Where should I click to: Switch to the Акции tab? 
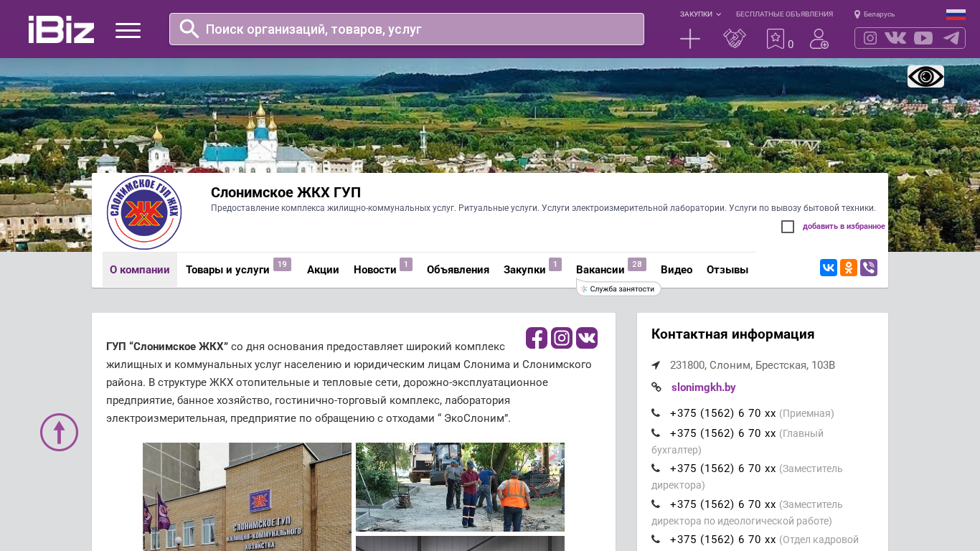[323, 270]
